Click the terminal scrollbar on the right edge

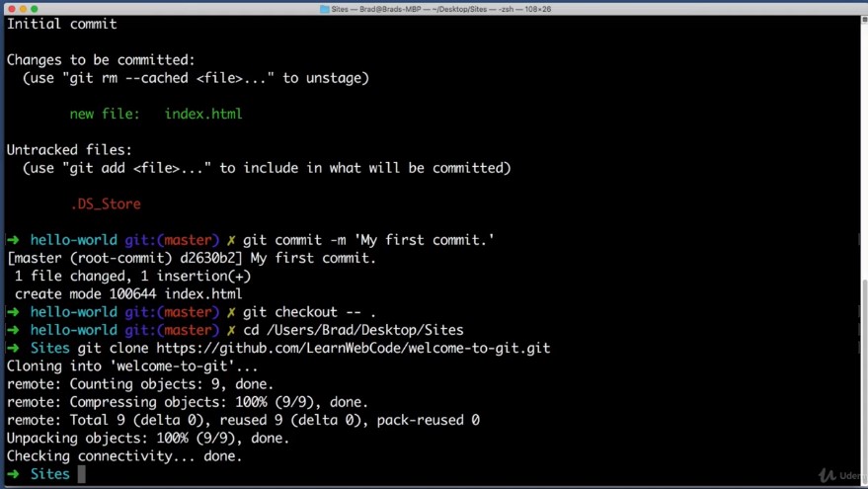click(x=864, y=247)
